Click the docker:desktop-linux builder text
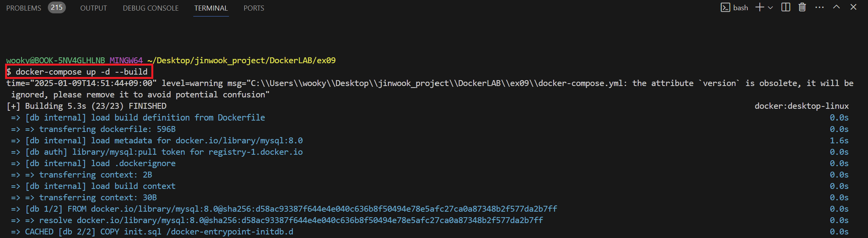 tap(802, 106)
